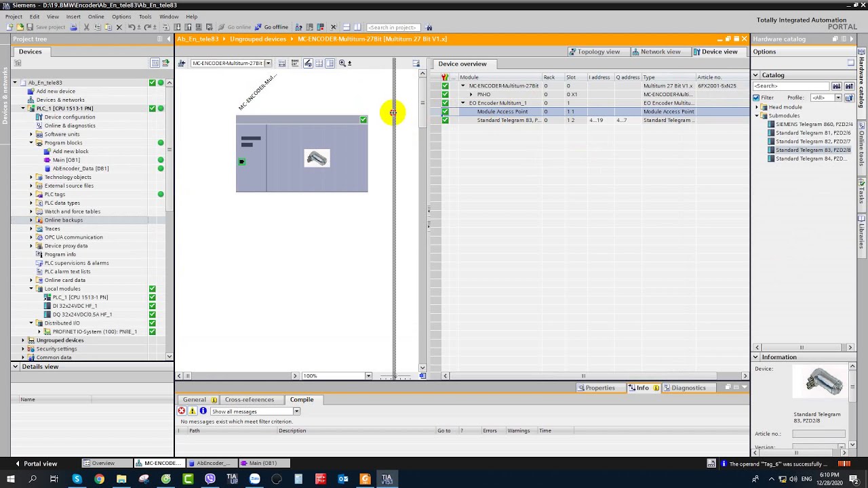Open the Chrome icon in Windows taskbar
This screenshot has width=868, height=488.
pyautogui.click(x=99, y=479)
